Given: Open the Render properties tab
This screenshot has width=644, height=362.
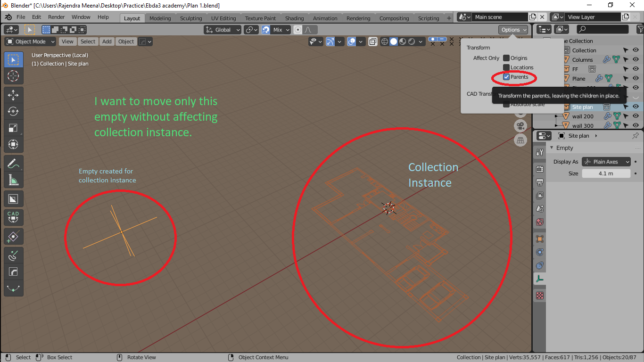Looking at the screenshot, I should [x=540, y=169].
